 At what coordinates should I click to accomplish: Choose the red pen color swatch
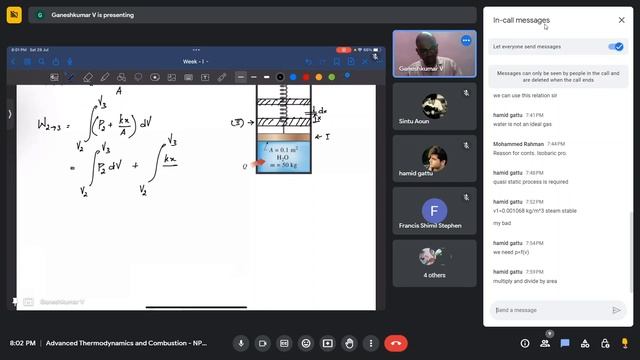(306, 77)
